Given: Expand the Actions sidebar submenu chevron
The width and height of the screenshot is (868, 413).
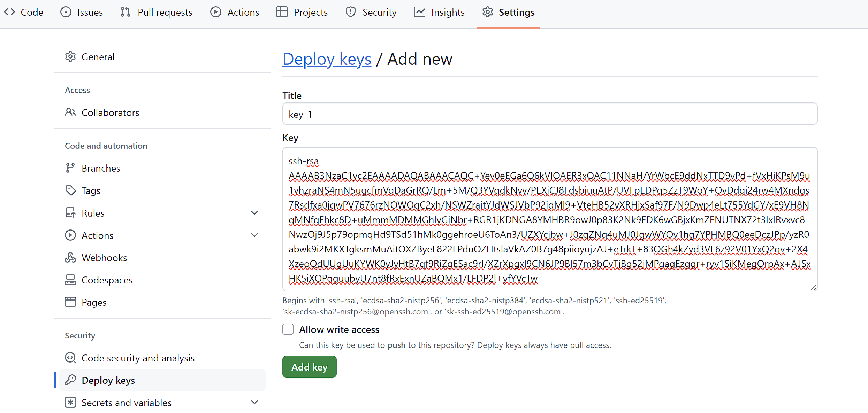Looking at the screenshot, I should pyautogui.click(x=254, y=235).
